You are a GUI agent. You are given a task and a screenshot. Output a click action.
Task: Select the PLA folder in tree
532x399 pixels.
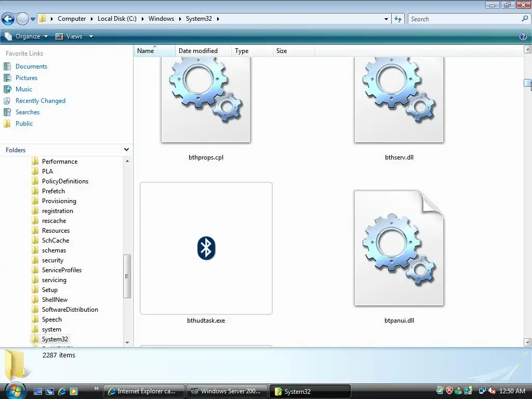coord(47,171)
